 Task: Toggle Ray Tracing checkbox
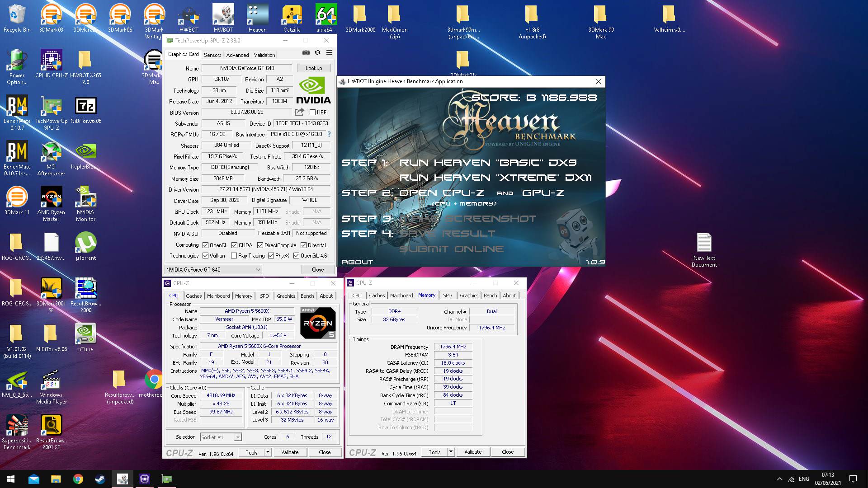[234, 256]
